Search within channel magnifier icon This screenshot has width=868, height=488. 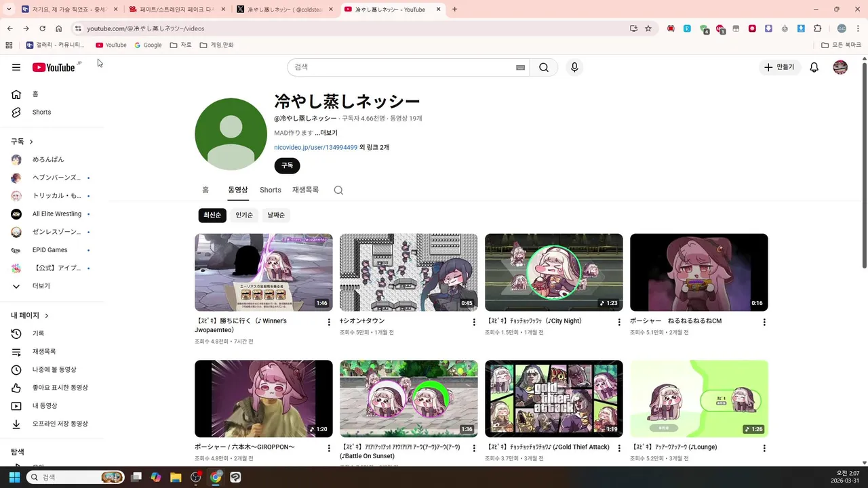coord(338,190)
